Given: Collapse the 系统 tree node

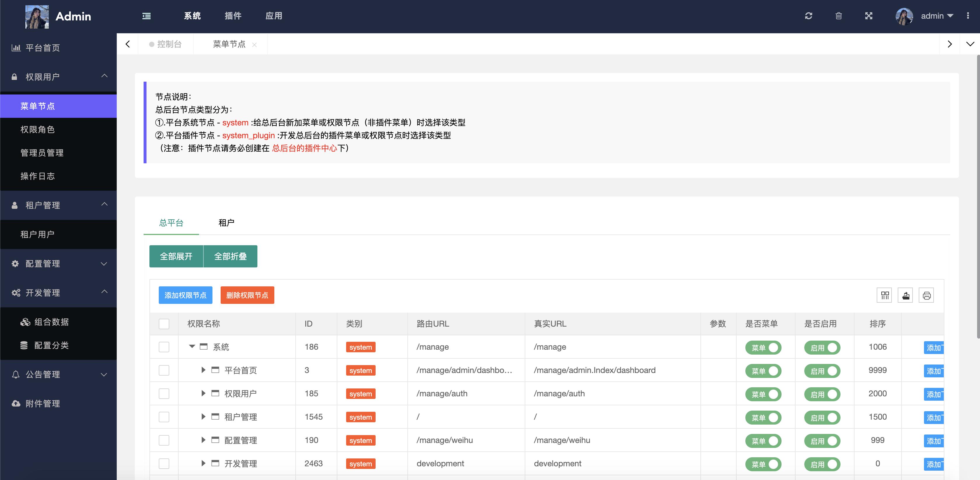Looking at the screenshot, I should click(x=192, y=347).
